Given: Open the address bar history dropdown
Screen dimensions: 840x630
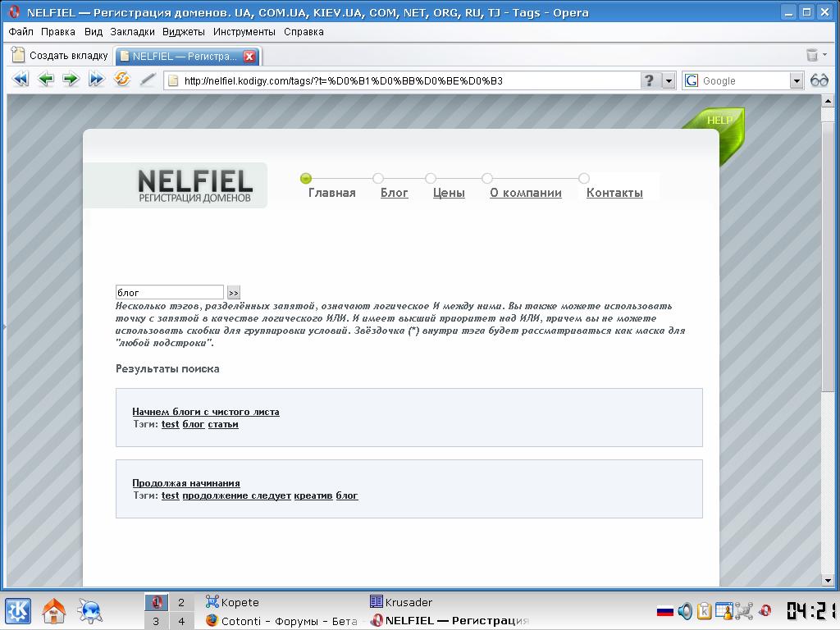Looking at the screenshot, I should point(669,81).
